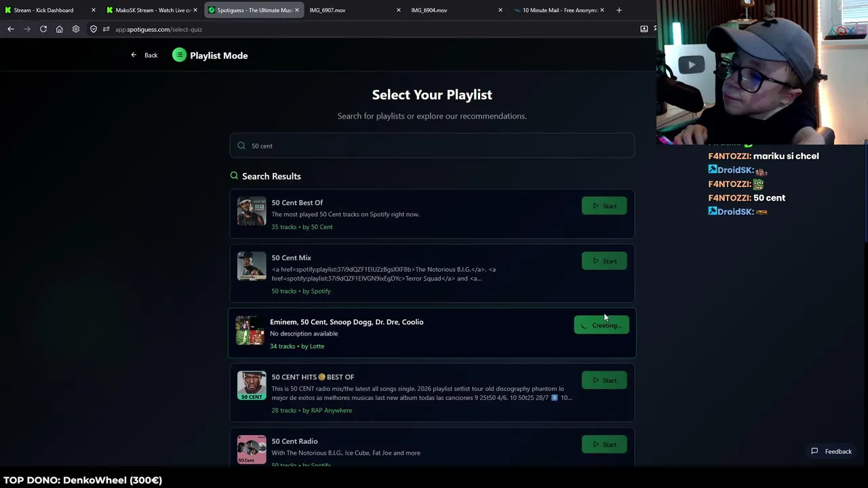Screen dimensions: 868x488
Task: Open 50 Cent Mix cover thumbnail
Action: (x=252, y=266)
